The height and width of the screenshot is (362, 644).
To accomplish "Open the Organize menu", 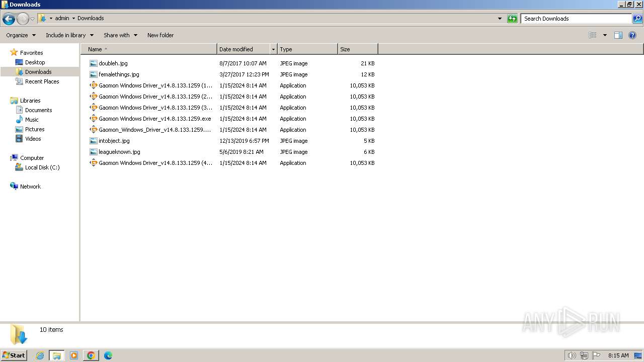I will [x=21, y=35].
